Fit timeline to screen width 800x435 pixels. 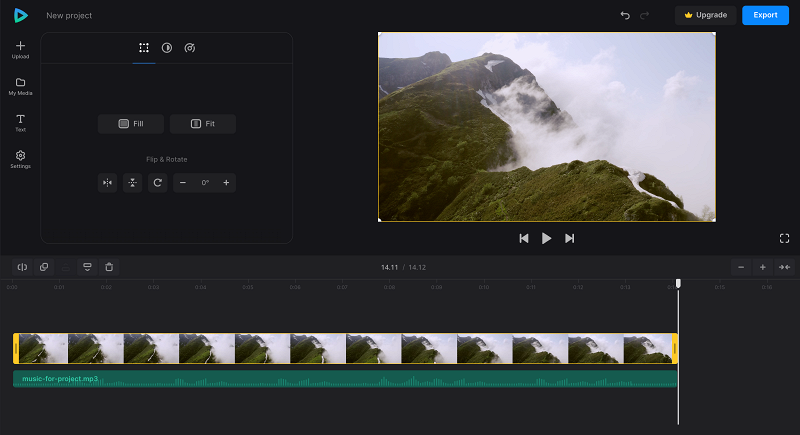click(785, 267)
